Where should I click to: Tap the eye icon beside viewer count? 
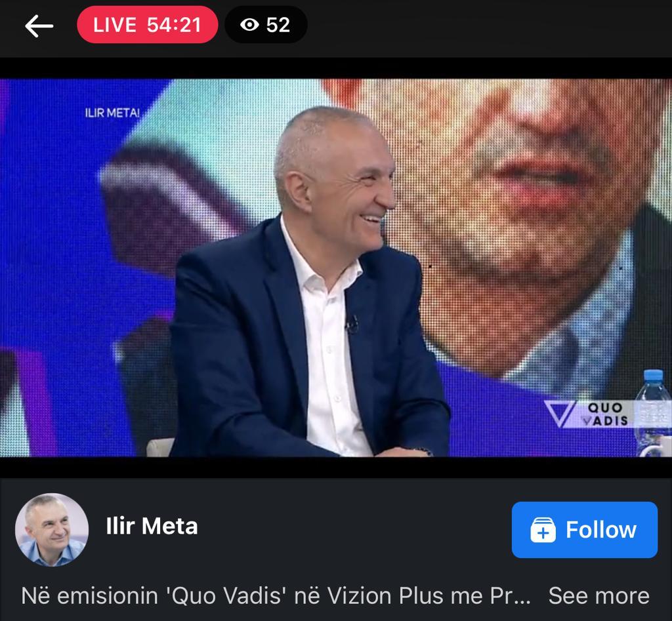coord(249,24)
